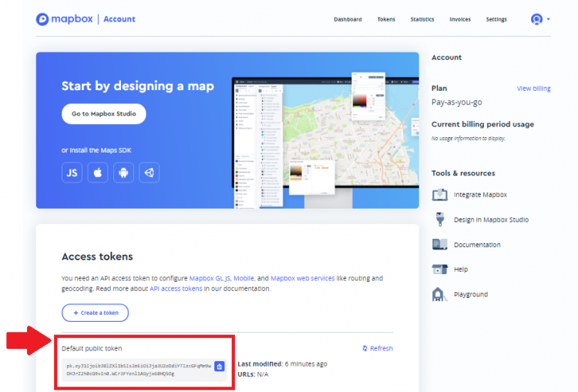Click the Current billing period usage heading

click(x=482, y=124)
